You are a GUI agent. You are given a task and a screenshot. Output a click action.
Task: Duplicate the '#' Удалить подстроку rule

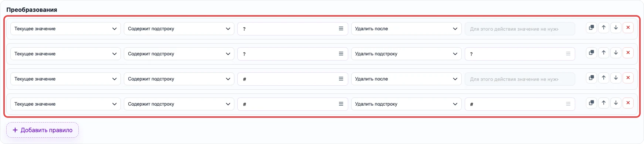592,103
